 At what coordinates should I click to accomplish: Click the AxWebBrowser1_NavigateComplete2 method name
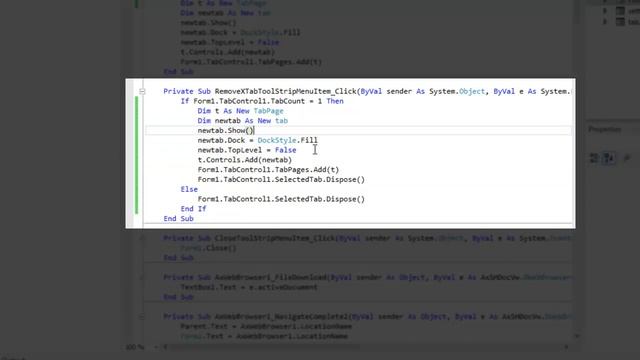[281, 317]
